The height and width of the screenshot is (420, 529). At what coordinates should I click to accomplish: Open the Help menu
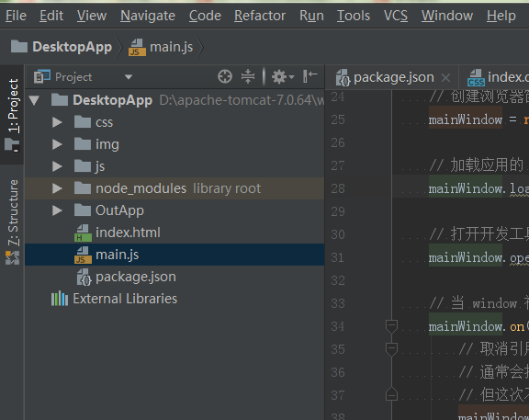[501, 16]
